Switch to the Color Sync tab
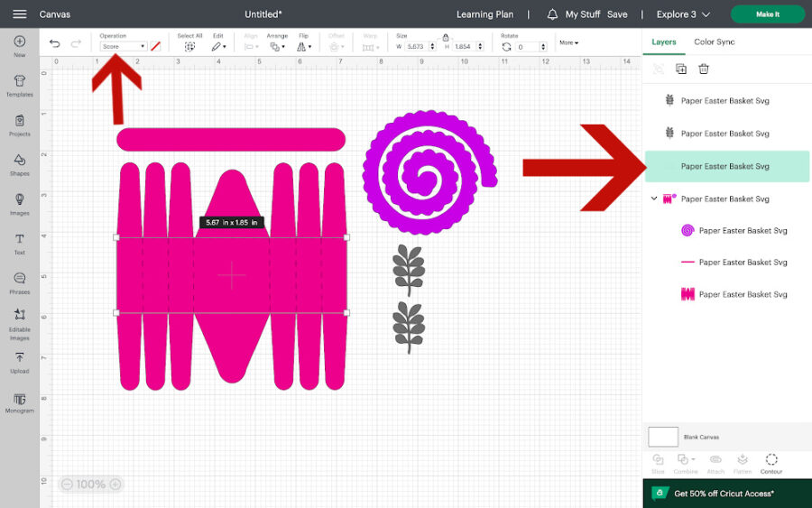This screenshot has height=508, width=812. 714,42
